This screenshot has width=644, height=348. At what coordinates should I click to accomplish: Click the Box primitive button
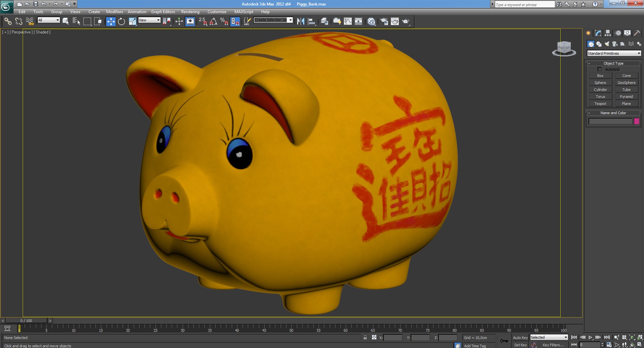click(600, 76)
